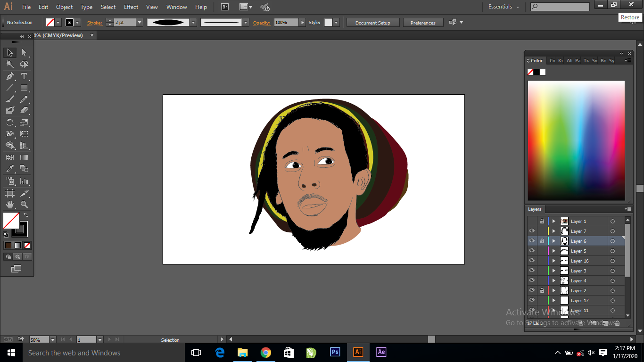
Task: Open the Effect menu
Action: [x=131, y=7]
